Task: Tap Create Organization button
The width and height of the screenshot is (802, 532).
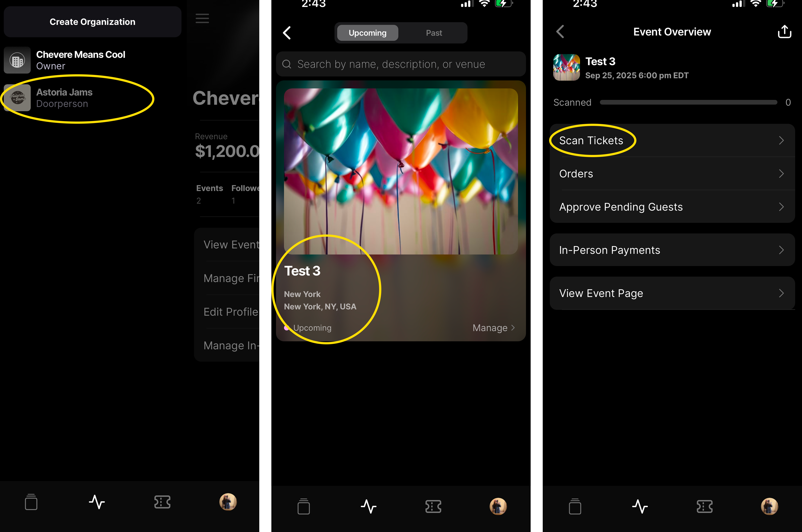Action: click(x=92, y=22)
